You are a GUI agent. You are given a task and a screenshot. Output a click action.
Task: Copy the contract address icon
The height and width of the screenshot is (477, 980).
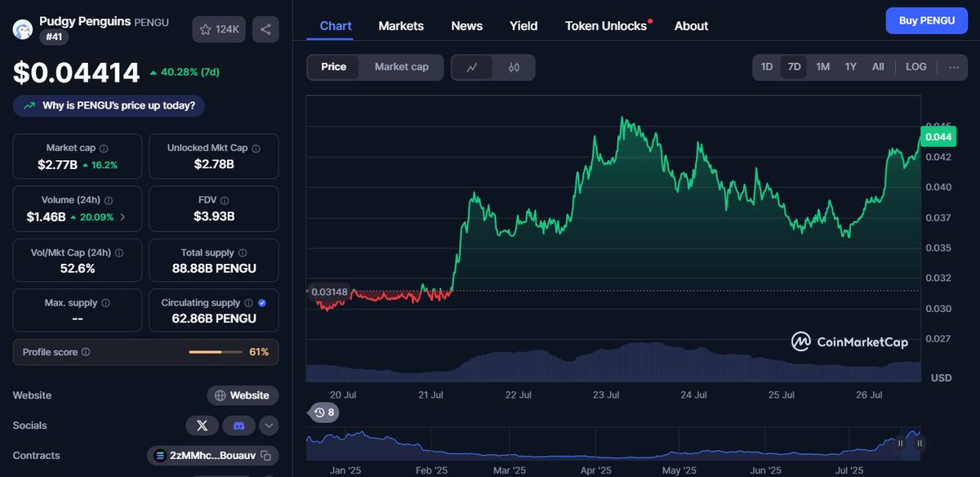[266, 456]
